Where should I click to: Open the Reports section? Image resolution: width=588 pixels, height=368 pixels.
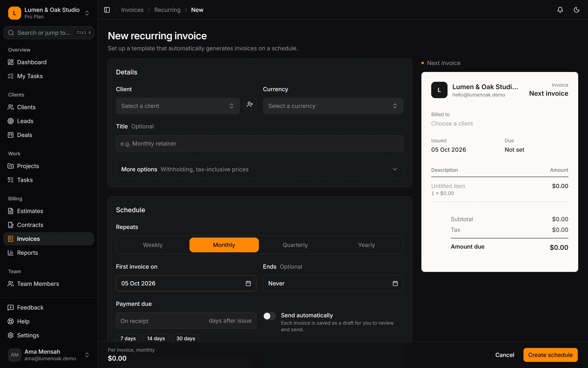coord(49,253)
